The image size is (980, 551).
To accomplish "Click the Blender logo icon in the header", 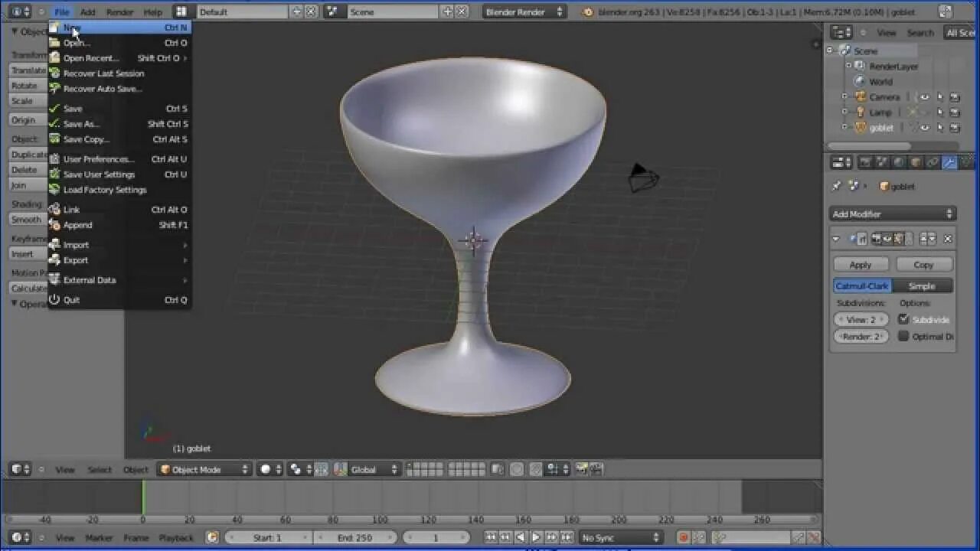I will tap(587, 12).
